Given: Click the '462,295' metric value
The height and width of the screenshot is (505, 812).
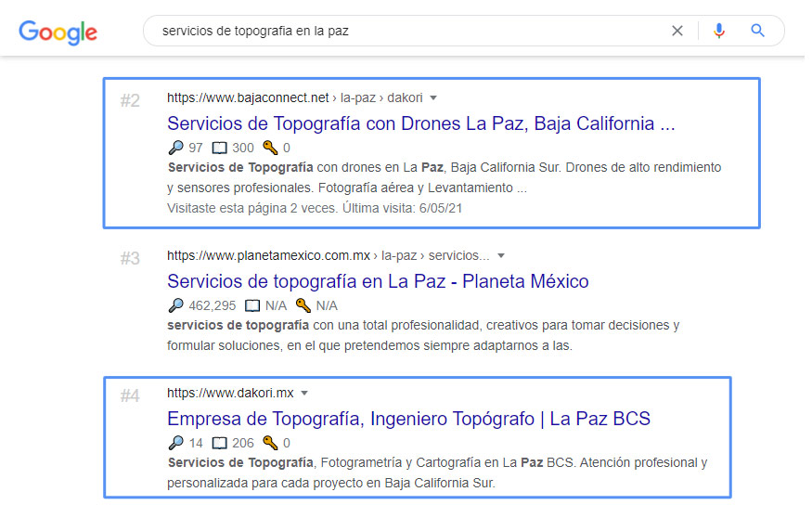Looking at the screenshot, I should [213, 306].
